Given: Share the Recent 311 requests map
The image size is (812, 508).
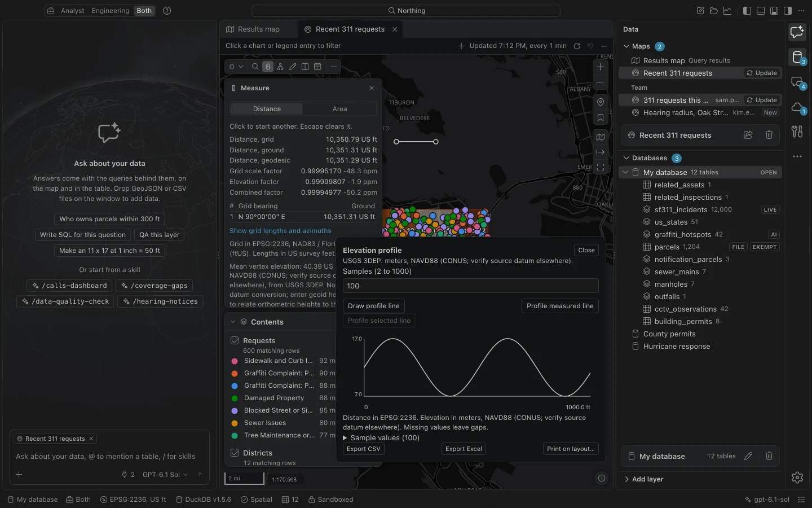Looking at the screenshot, I should click(748, 135).
